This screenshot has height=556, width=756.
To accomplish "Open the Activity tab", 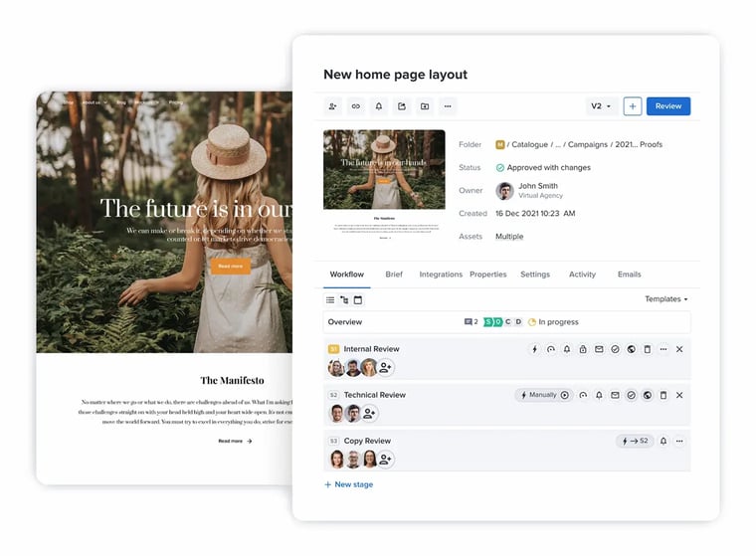I will pos(582,275).
